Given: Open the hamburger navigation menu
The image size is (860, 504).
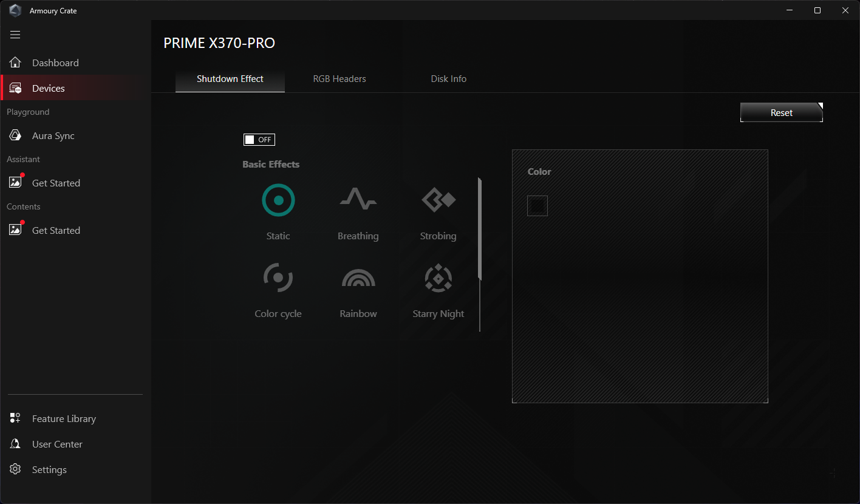Looking at the screenshot, I should (15, 35).
